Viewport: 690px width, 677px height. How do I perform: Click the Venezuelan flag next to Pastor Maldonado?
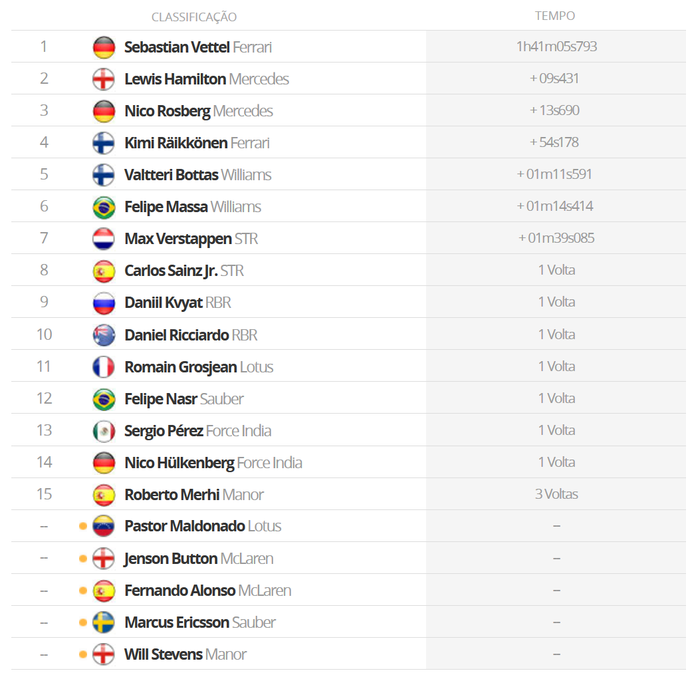click(104, 526)
